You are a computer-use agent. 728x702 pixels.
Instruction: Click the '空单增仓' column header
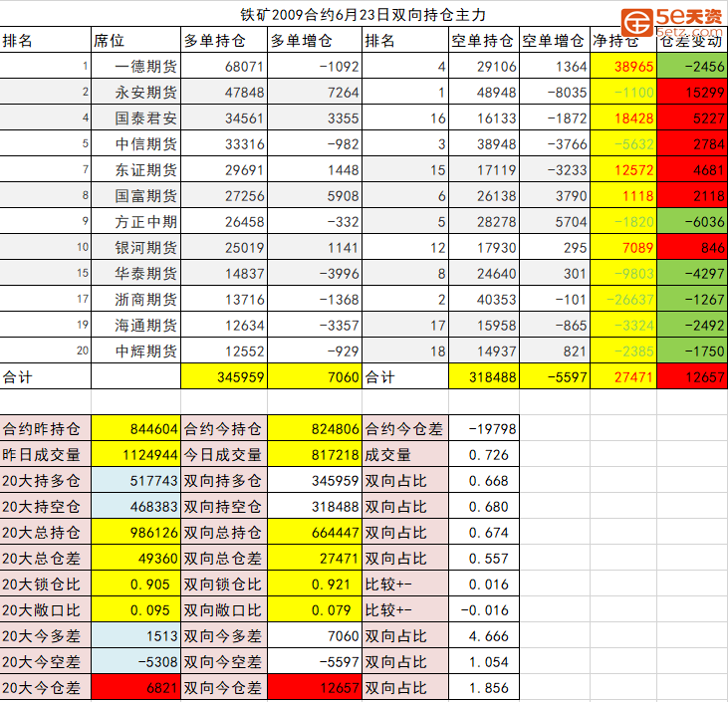[x=555, y=41]
